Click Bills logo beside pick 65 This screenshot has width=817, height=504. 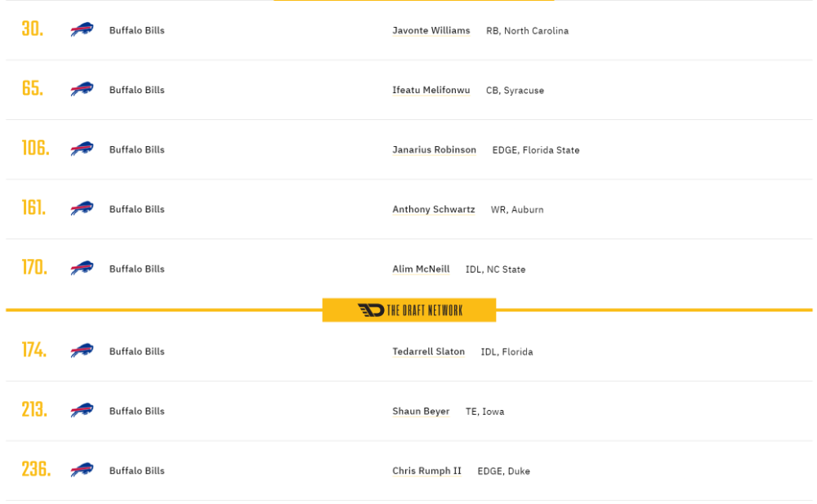pyautogui.click(x=82, y=89)
